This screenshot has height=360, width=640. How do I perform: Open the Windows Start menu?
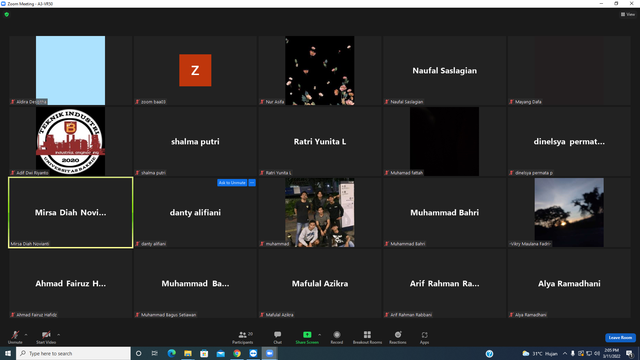pyautogui.click(x=8, y=353)
